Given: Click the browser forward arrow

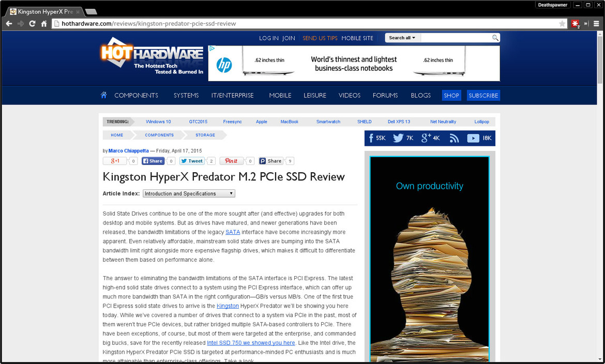Looking at the screenshot, I should (x=21, y=24).
